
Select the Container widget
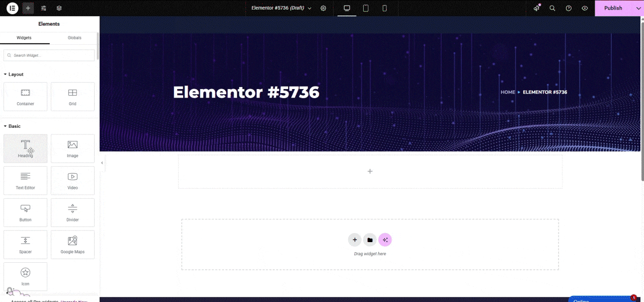(x=25, y=97)
